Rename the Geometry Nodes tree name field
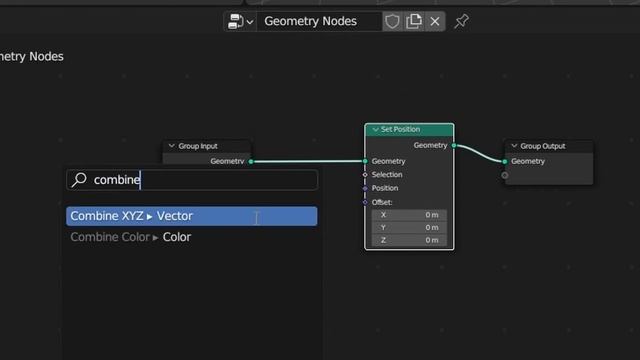The image size is (640, 360). 320,21
